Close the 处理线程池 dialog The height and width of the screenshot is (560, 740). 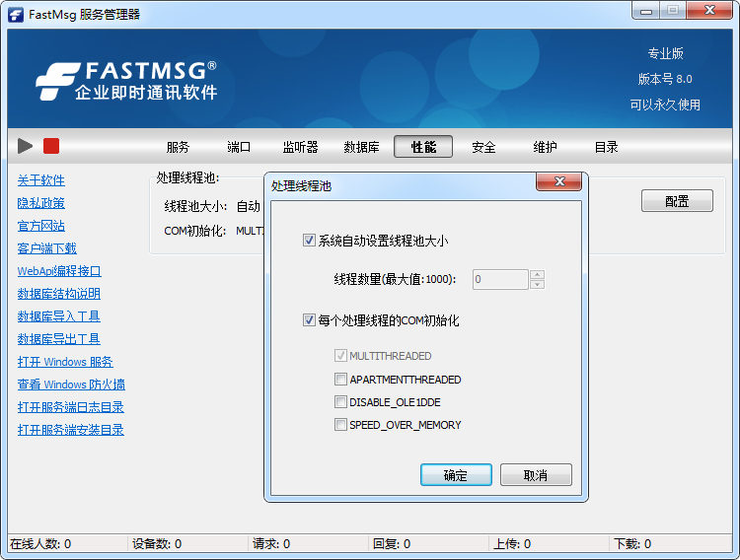click(x=558, y=181)
